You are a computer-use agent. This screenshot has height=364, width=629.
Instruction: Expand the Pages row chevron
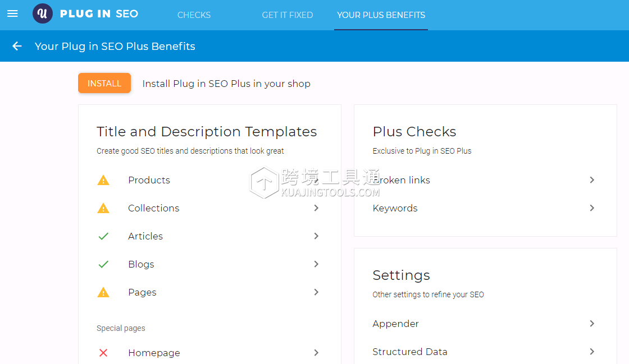[x=316, y=292]
